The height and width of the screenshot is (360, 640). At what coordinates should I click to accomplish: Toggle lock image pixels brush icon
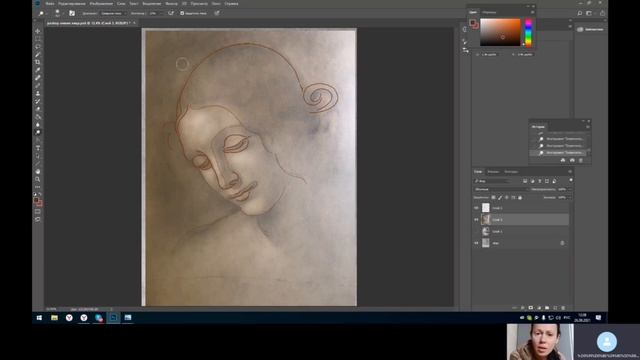(x=500, y=198)
